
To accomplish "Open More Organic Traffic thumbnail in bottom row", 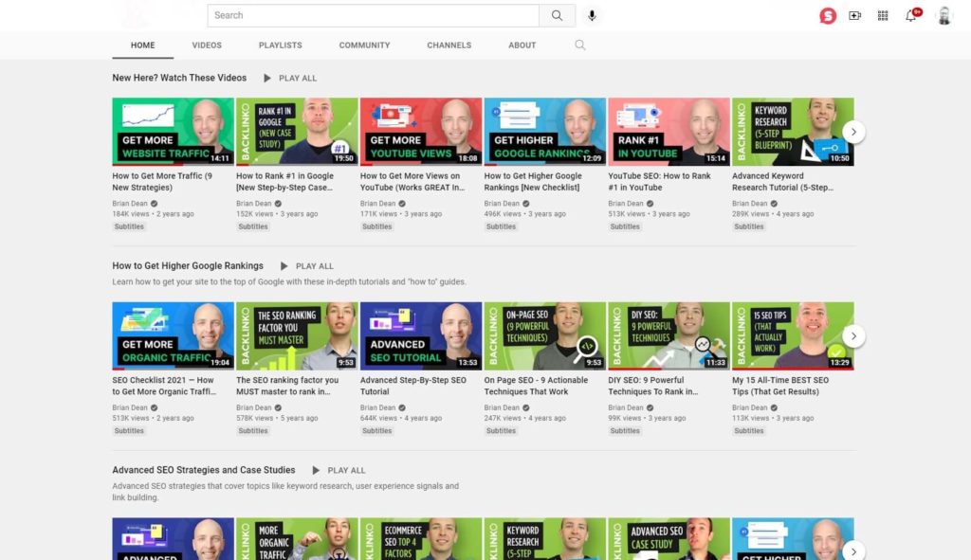I will [x=297, y=539].
